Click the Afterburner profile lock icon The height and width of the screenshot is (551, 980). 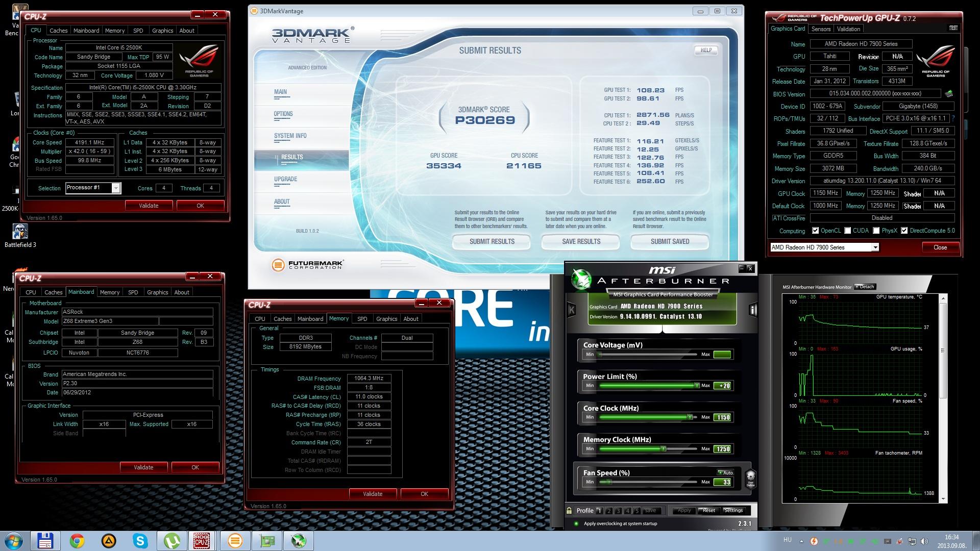569,510
